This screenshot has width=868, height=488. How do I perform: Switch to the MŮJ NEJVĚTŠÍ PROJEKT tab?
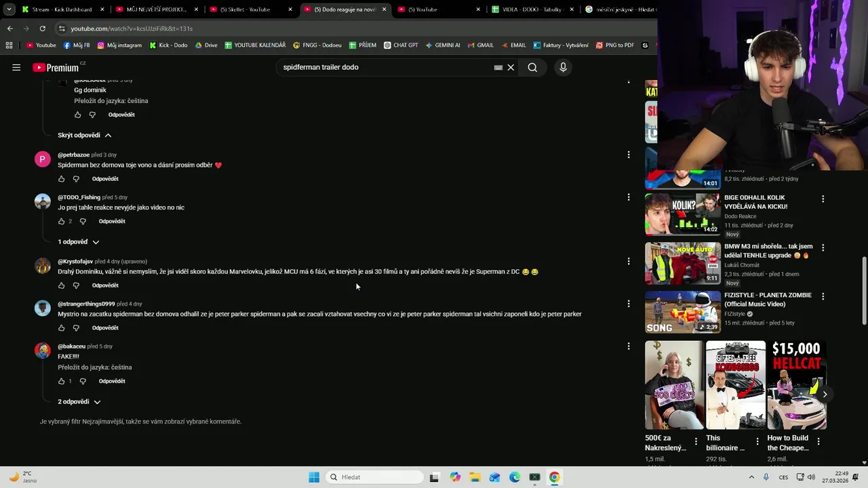[156, 9]
